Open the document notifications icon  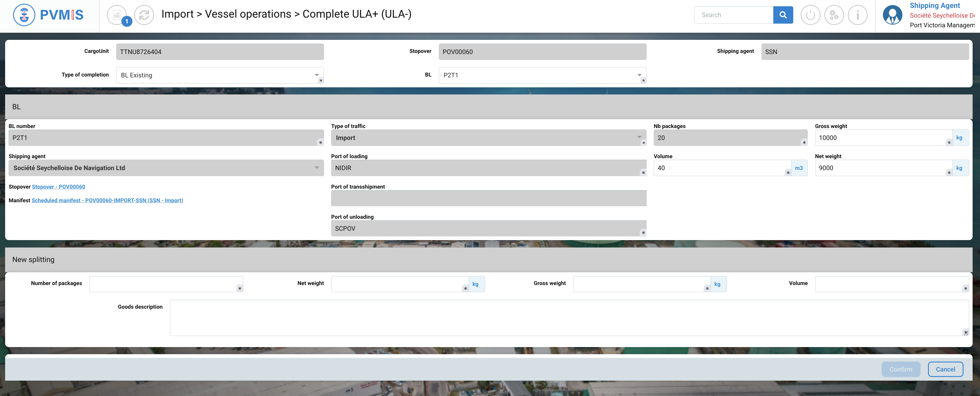117,15
